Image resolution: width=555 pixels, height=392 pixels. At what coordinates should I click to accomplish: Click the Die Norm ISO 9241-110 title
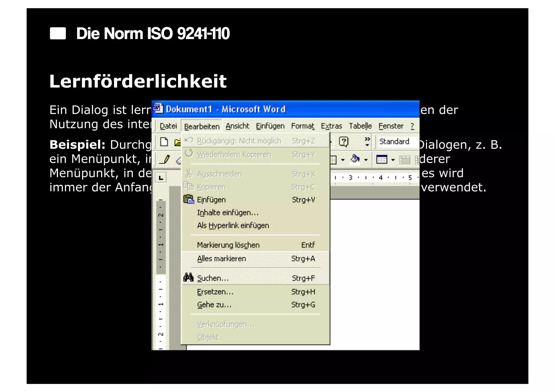point(153,34)
